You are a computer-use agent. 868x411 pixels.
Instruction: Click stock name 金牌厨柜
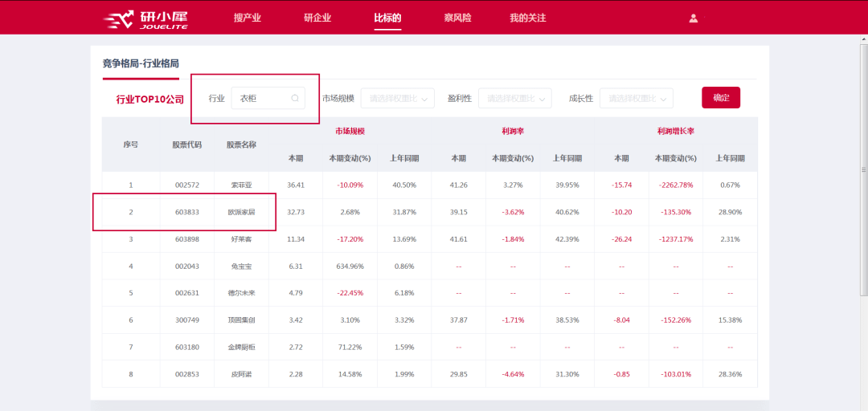tap(241, 348)
